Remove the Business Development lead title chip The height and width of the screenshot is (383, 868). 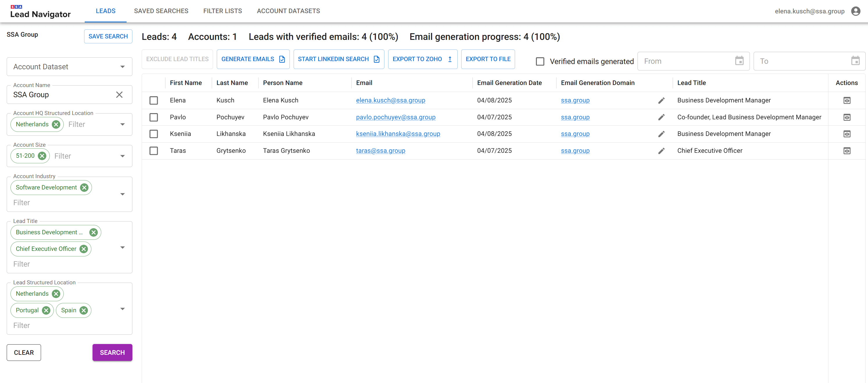pos(93,232)
